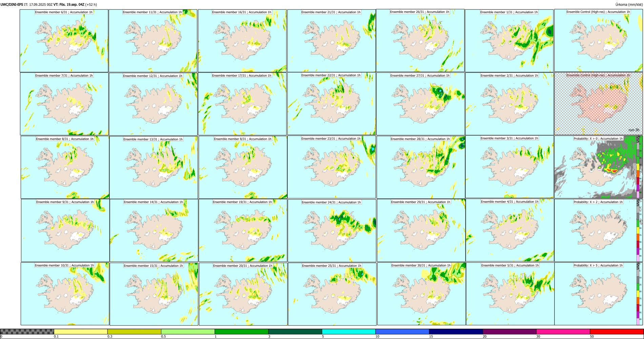Select the Ensemble member 2/31 panel
Image resolution: width=644 pixels, height=339 pixels.
[510, 104]
